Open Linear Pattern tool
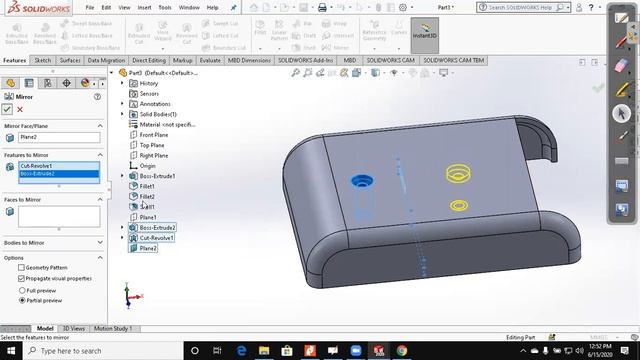The width and height of the screenshot is (640, 360). coord(279,31)
